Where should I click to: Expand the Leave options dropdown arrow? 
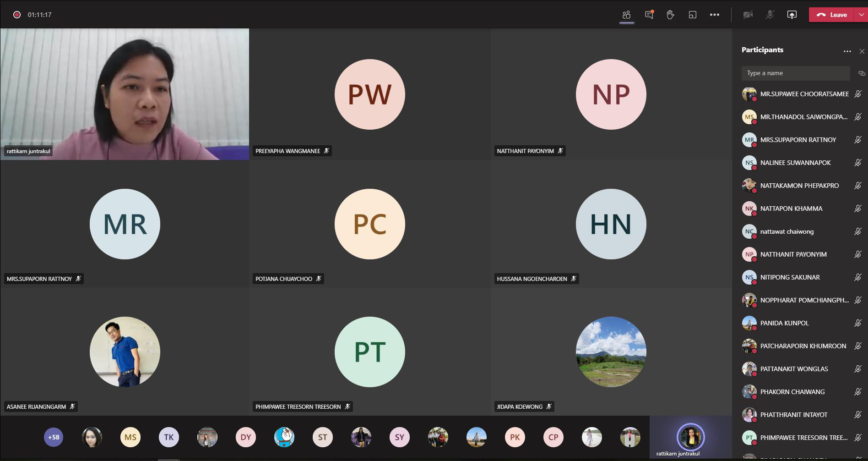[x=861, y=15]
